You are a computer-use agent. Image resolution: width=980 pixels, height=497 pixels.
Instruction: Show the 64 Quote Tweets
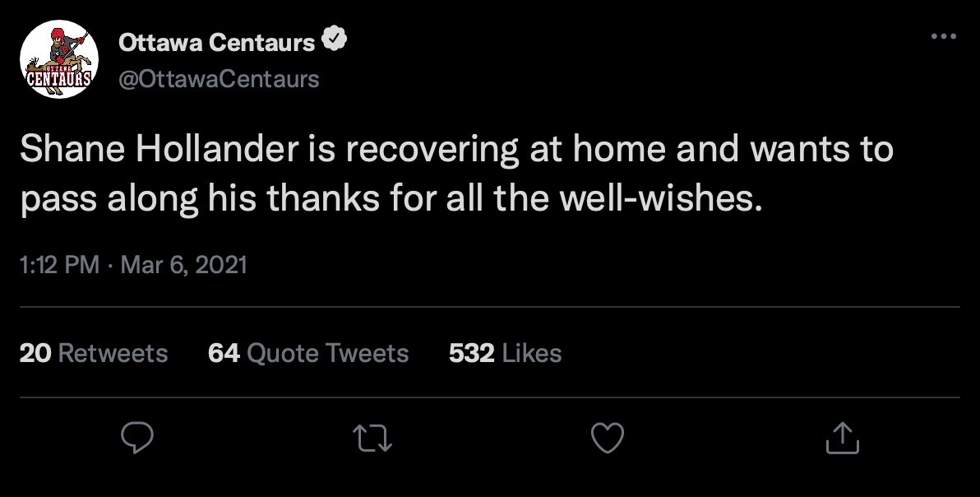(308, 354)
